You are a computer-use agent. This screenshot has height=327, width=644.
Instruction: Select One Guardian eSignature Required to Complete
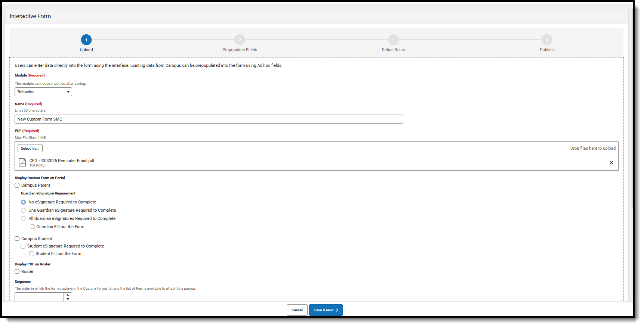[24, 210]
